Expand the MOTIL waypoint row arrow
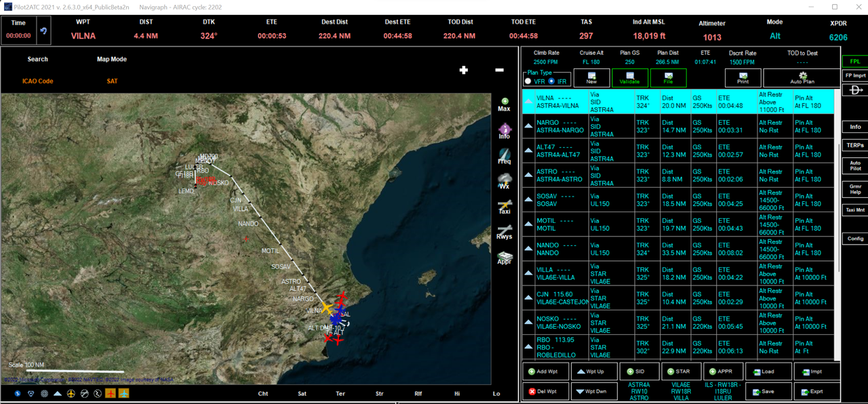 528,224
